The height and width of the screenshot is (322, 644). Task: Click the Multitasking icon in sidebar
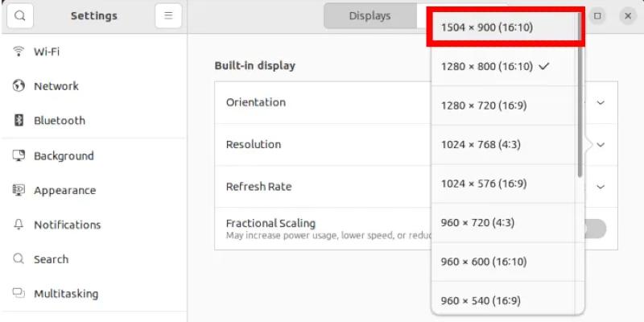click(x=19, y=294)
